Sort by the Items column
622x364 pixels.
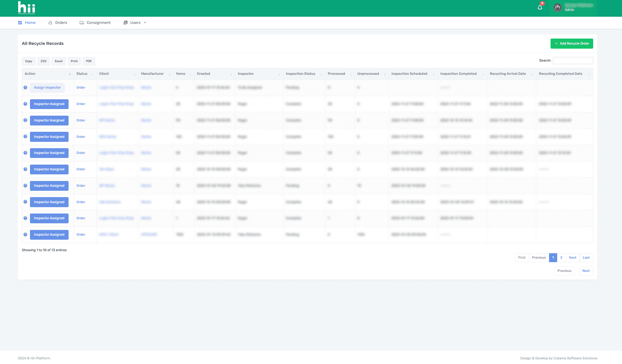click(x=184, y=74)
